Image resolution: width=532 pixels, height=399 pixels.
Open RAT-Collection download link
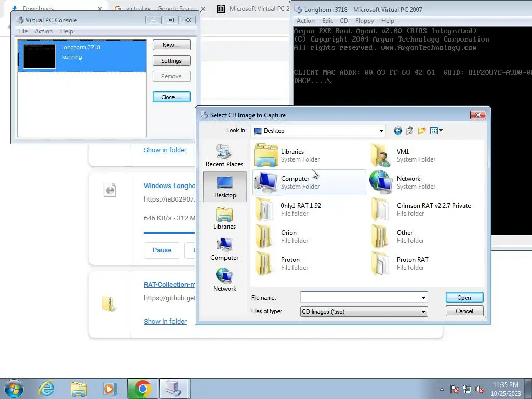click(x=169, y=284)
